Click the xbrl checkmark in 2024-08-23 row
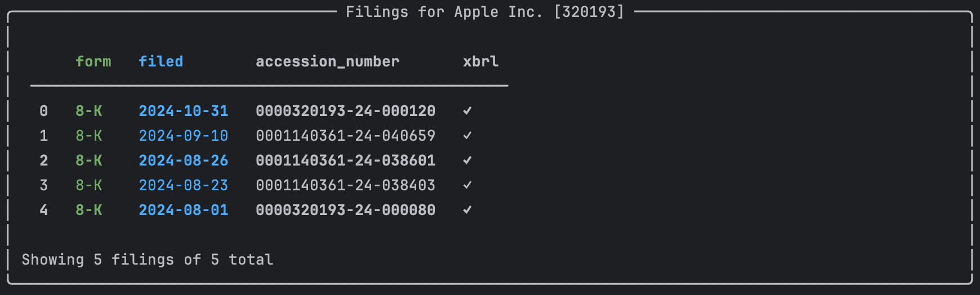Viewport: 980px width, 295px height. 467,185
